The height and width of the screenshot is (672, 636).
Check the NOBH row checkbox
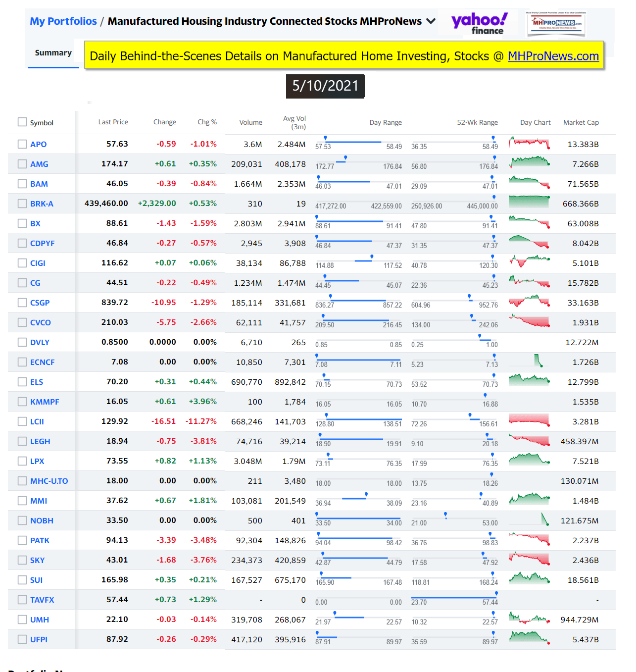click(22, 520)
